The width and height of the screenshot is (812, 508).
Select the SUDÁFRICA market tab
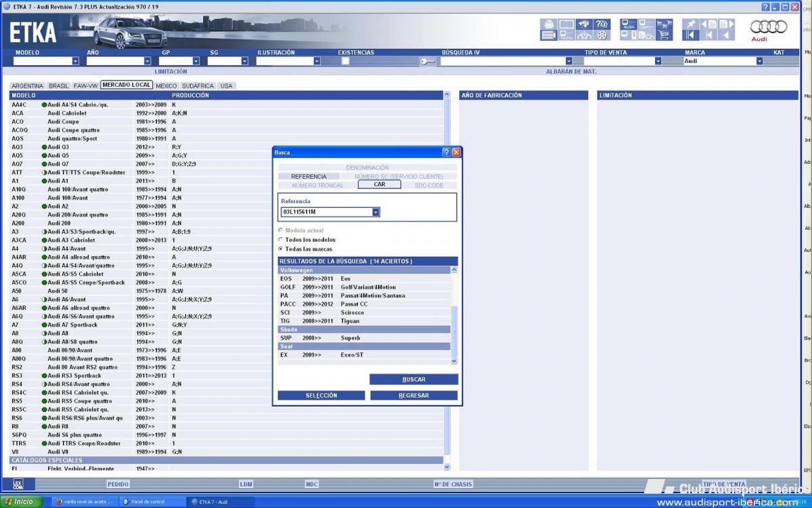click(198, 86)
